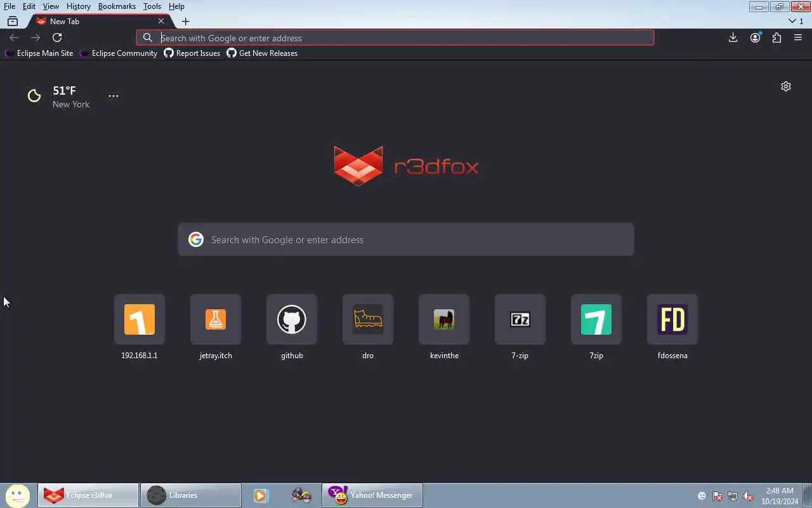Screen dimensions: 812x508
Task: Open the Edit menu
Action: pyautogui.click(x=29, y=6)
